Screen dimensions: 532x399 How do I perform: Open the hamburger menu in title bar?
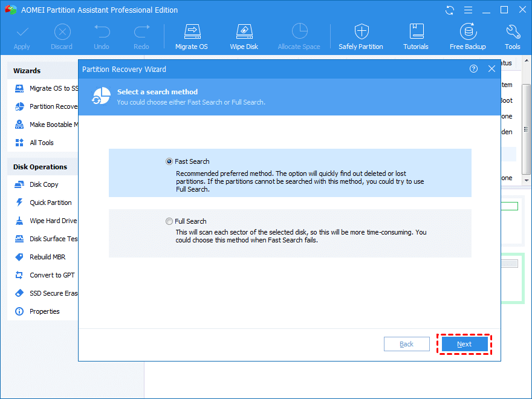[468, 10]
